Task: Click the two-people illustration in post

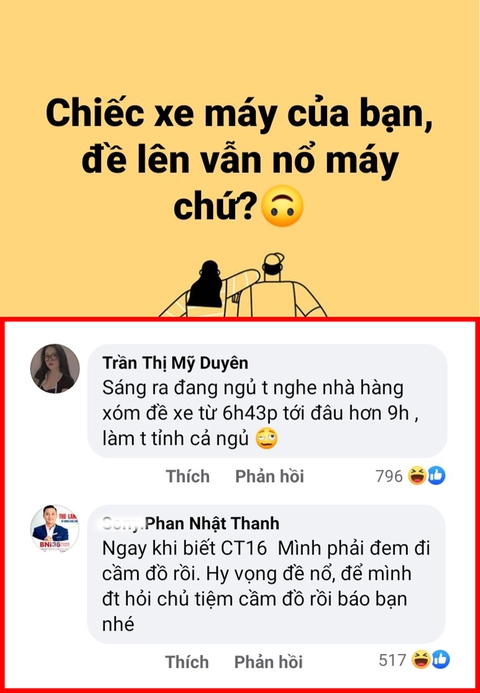Action: tap(243, 284)
